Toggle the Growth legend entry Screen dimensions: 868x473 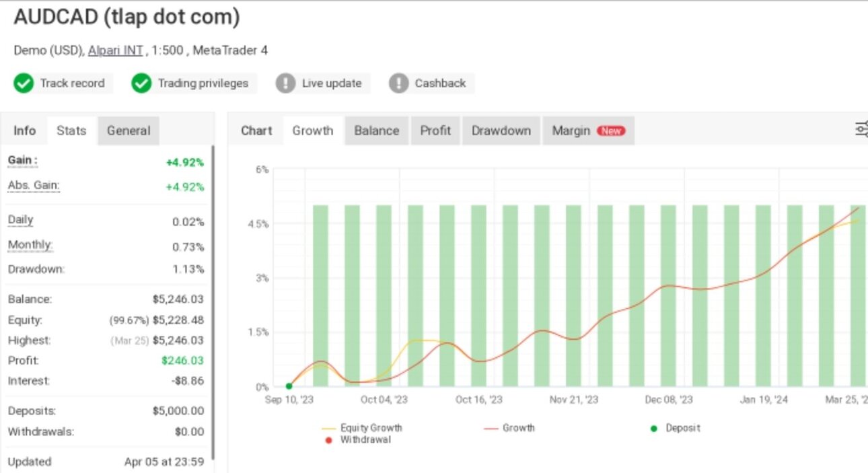click(509, 428)
